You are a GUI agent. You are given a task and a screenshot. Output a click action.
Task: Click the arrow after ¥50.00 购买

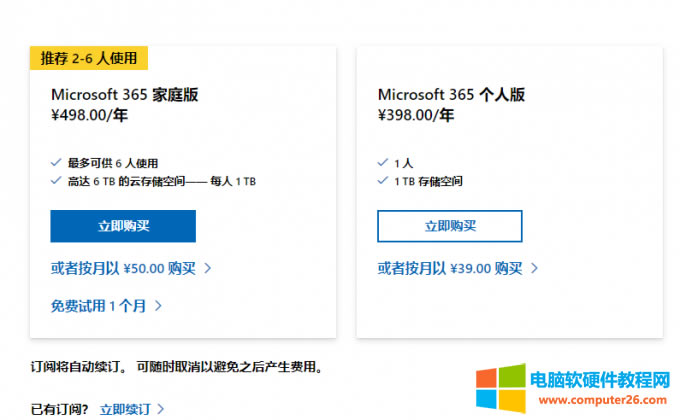click(x=208, y=268)
